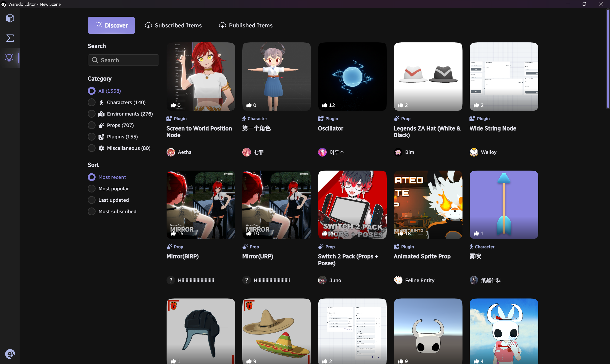Sort by Last updated
Viewport: 610px width, 364px height.
click(x=91, y=200)
